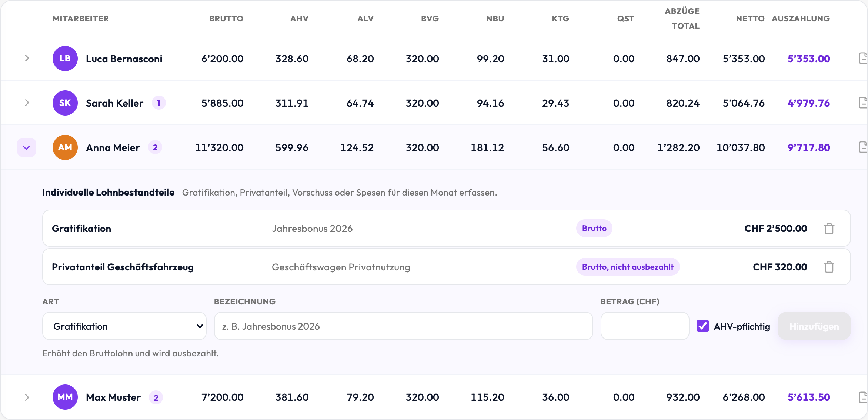Click Anna Meier's payout 9'717.80
This screenshot has height=420, width=868.
click(809, 147)
